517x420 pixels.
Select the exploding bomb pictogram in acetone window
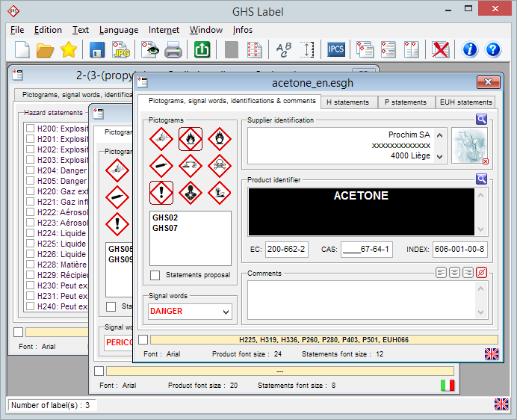161,139
